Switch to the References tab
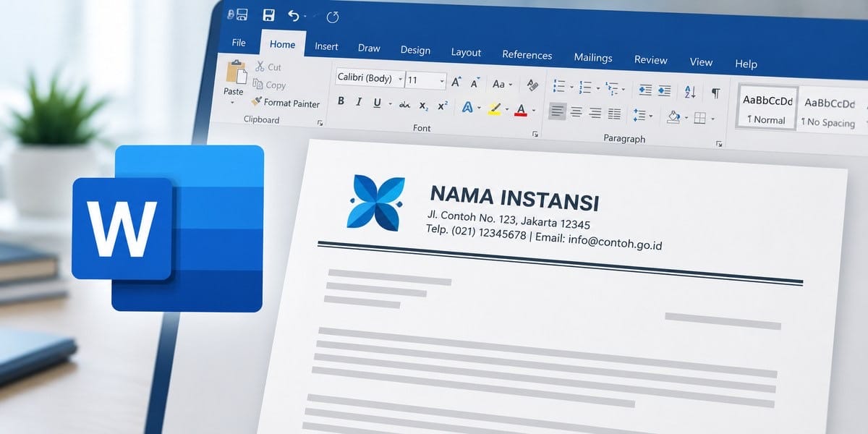The width and height of the screenshot is (868, 434). point(527,55)
